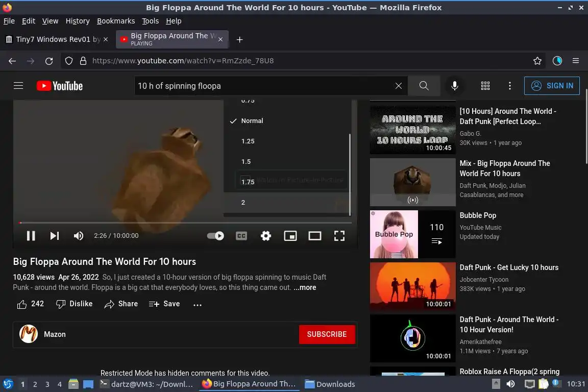View site security padlock info
This screenshot has width=588, height=392.
point(83,61)
